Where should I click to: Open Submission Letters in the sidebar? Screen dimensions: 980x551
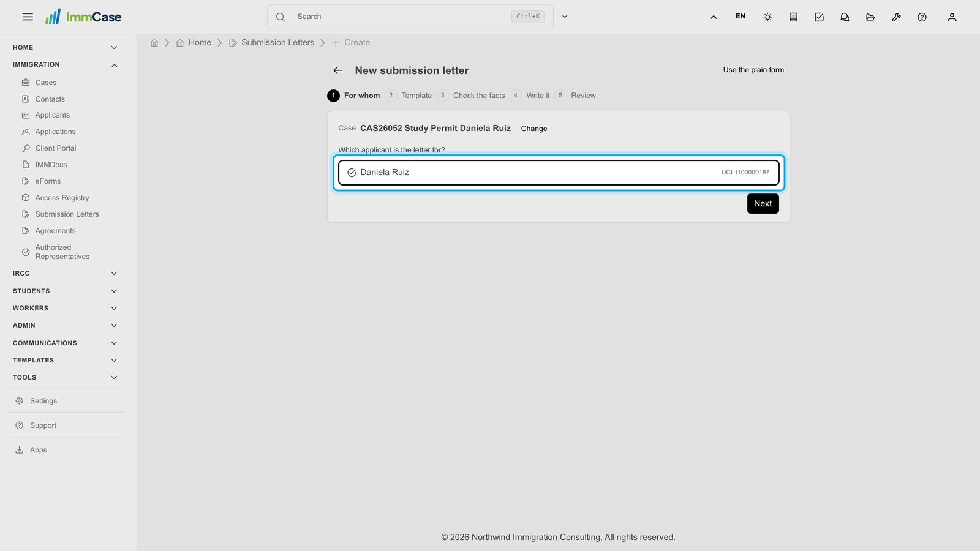67,214
